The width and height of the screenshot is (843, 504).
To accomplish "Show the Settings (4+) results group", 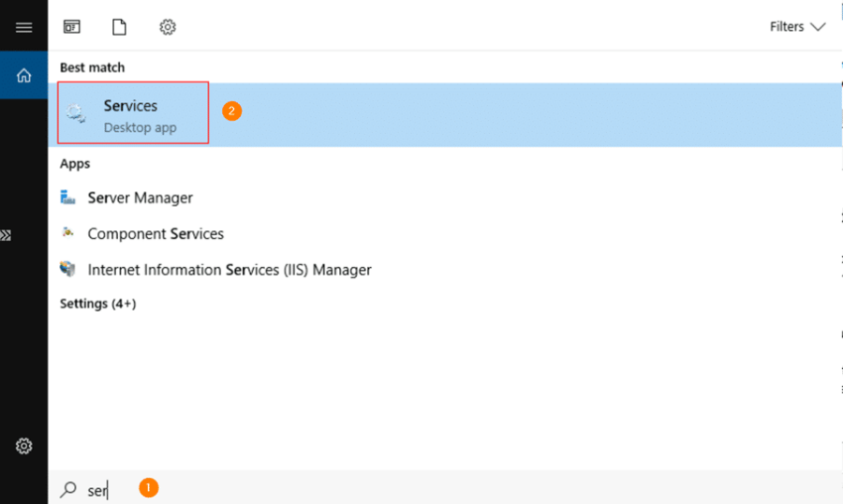I will point(97,304).
